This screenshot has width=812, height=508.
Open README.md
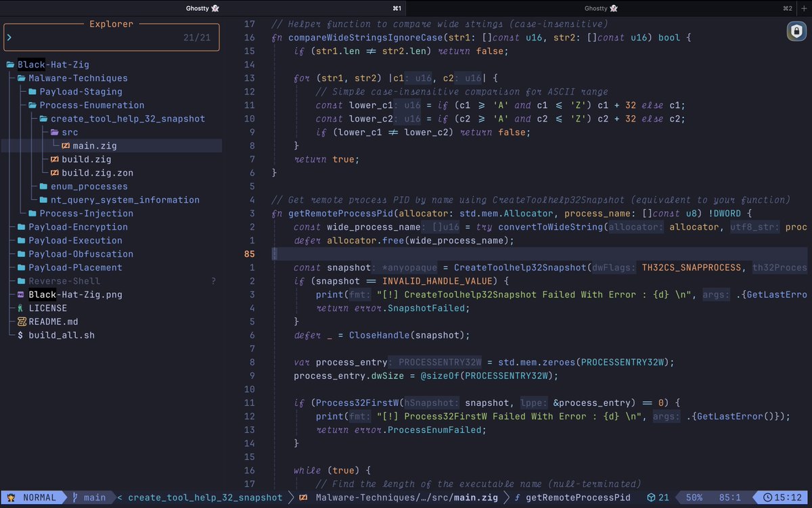click(x=53, y=321)
